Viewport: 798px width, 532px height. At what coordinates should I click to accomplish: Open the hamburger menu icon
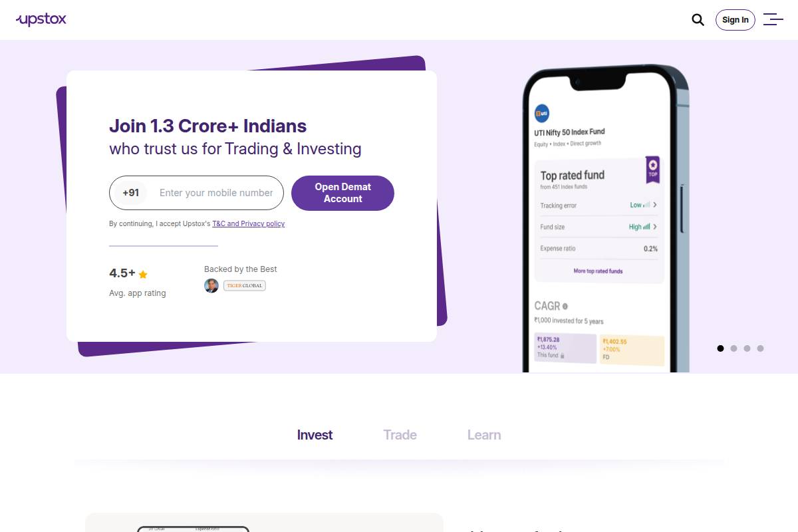click(x=773, y=19)
